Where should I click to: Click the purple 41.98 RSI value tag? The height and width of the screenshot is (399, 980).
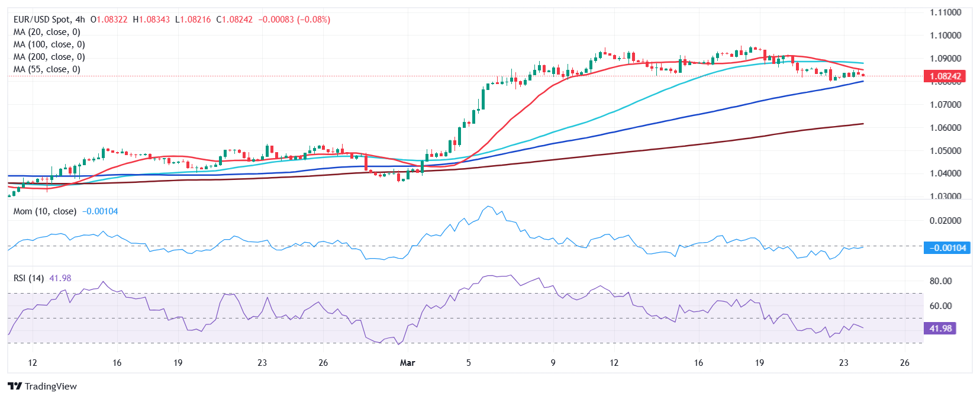click(940, 329)
